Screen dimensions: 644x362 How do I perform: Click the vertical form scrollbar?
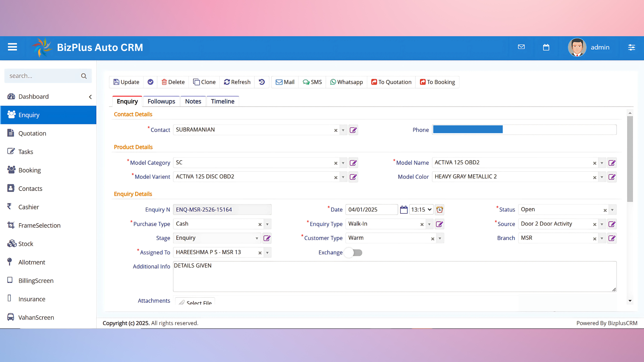pos(630,159)
